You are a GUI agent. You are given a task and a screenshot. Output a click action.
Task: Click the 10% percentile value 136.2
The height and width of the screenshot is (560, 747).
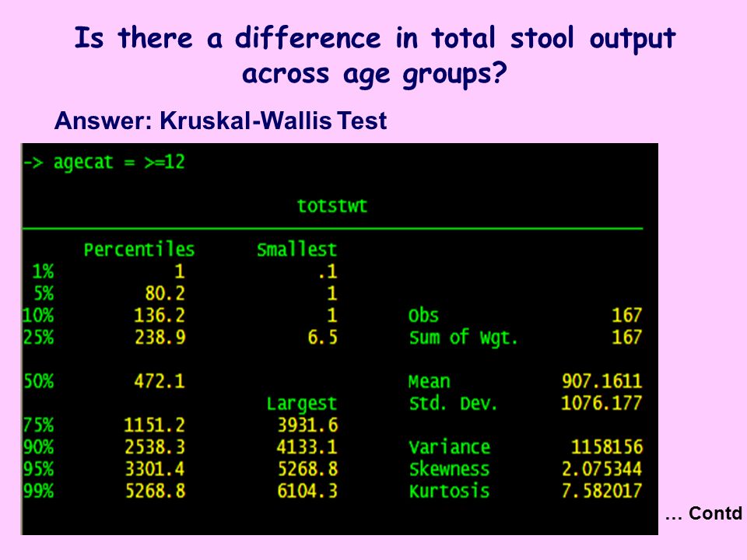pos(159,315)
